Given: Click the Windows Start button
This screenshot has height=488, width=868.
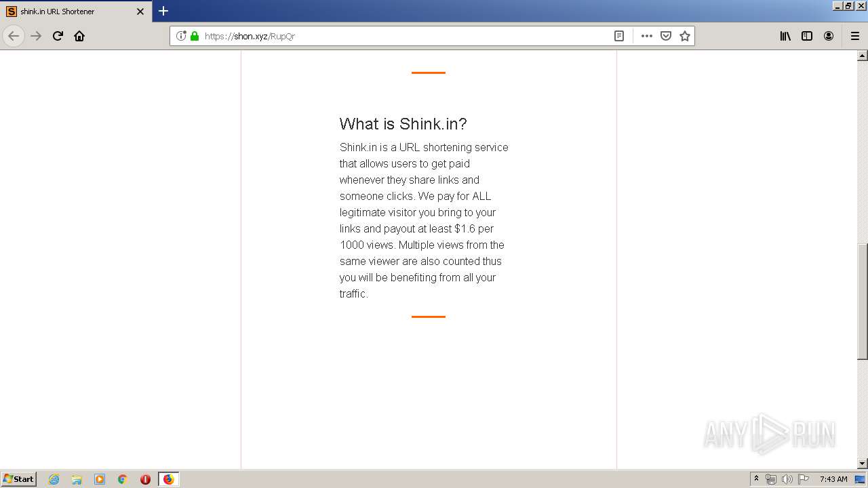Looking at the screenshot, I should 19,479.
